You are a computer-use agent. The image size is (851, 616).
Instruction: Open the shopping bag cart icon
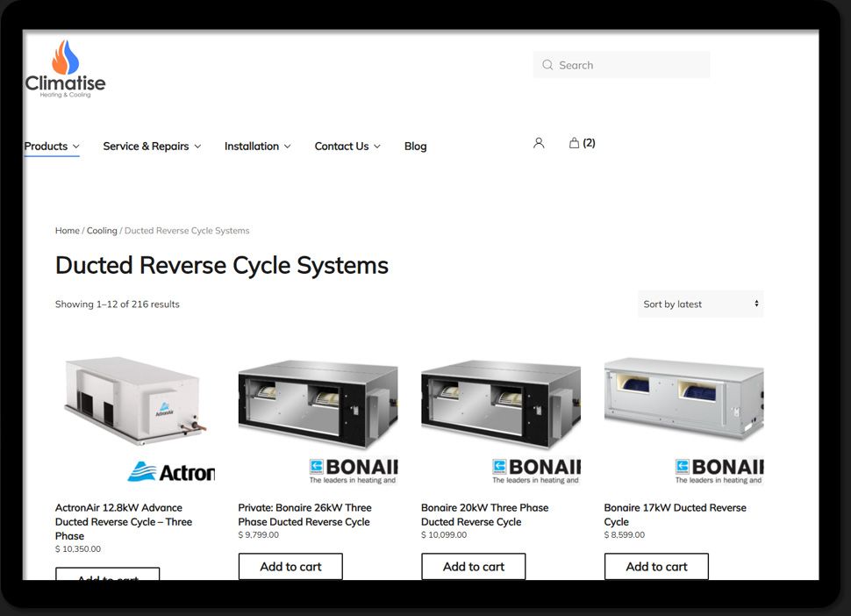point(575,143)
